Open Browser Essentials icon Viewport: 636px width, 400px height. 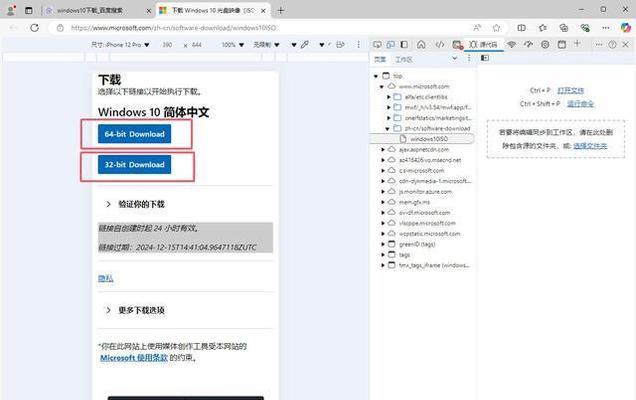point(584,28)
